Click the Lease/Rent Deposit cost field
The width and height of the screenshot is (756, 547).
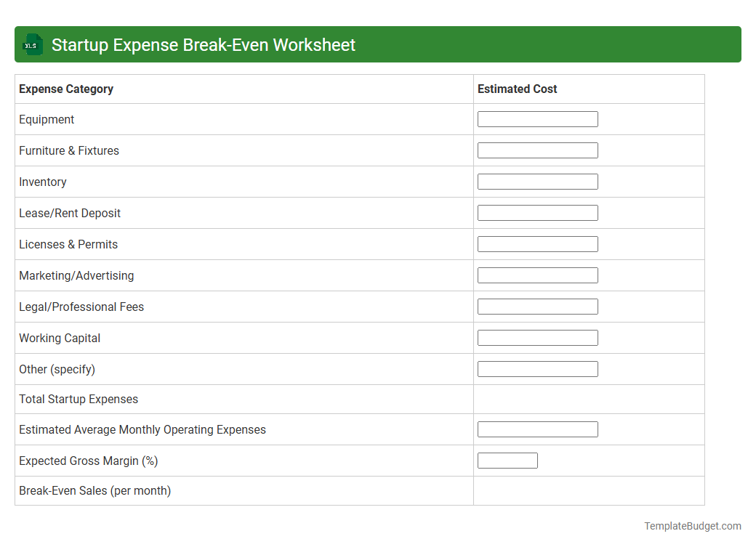[x=537, y=212]
